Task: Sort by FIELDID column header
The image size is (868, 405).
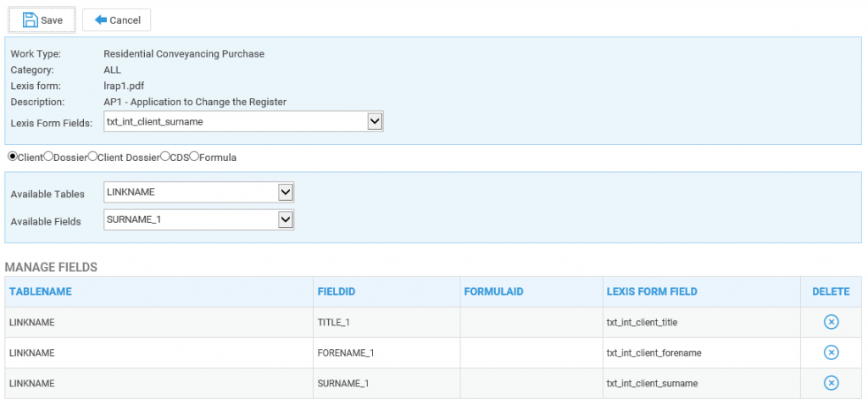Action: [337, 291]
